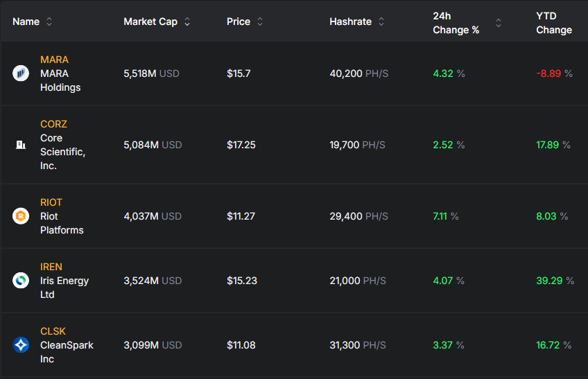Click CleanSpark price $11.08 cell
Image resolution: width=588 pixels, height=379 pixels.
coord(241,345)
